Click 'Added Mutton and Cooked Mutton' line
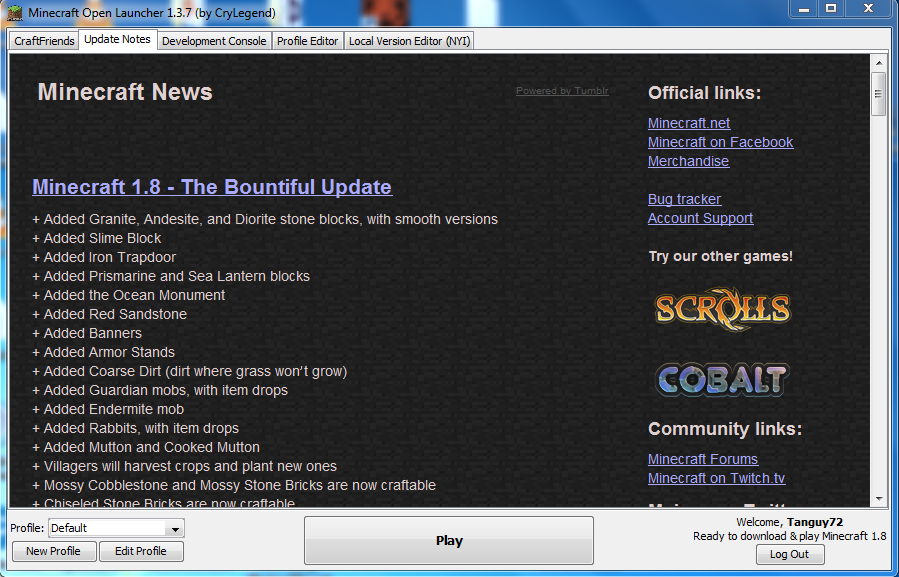The image size is (899, 577). (146, 447)
